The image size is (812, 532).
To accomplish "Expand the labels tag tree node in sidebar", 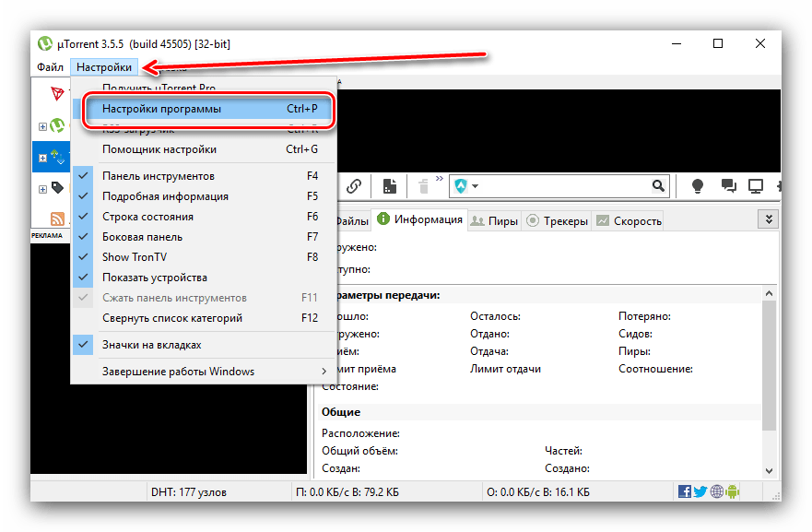I will pos(42,189).
